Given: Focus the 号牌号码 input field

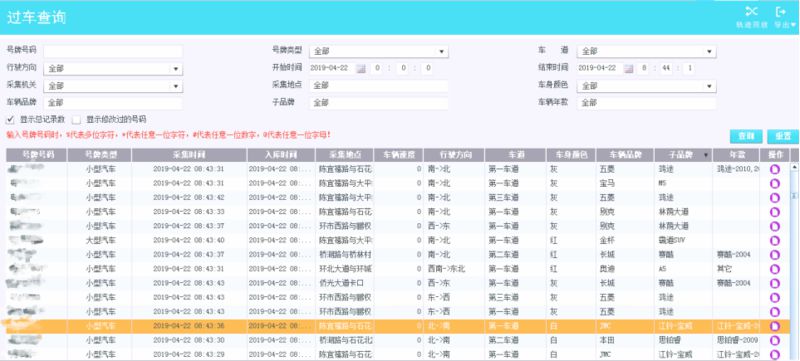Looking at the screenshot, I should coord(113,51).
